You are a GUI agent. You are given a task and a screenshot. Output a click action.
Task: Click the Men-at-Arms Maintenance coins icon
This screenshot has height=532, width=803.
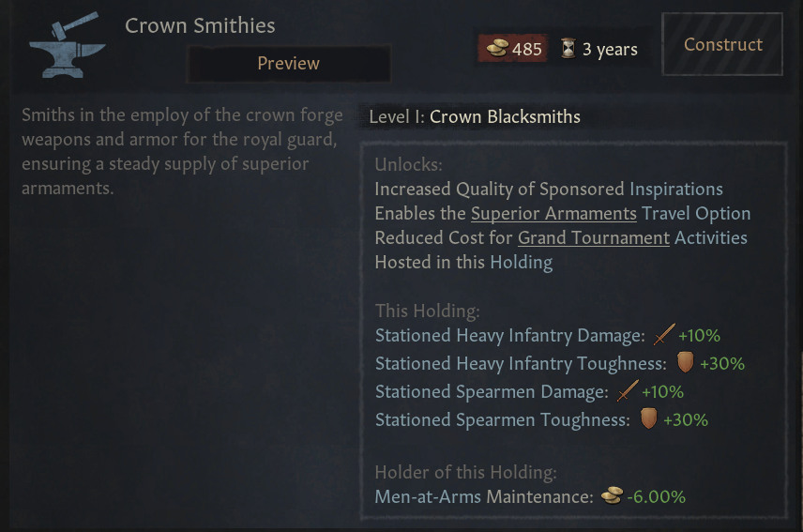click(x=612, y=495)
